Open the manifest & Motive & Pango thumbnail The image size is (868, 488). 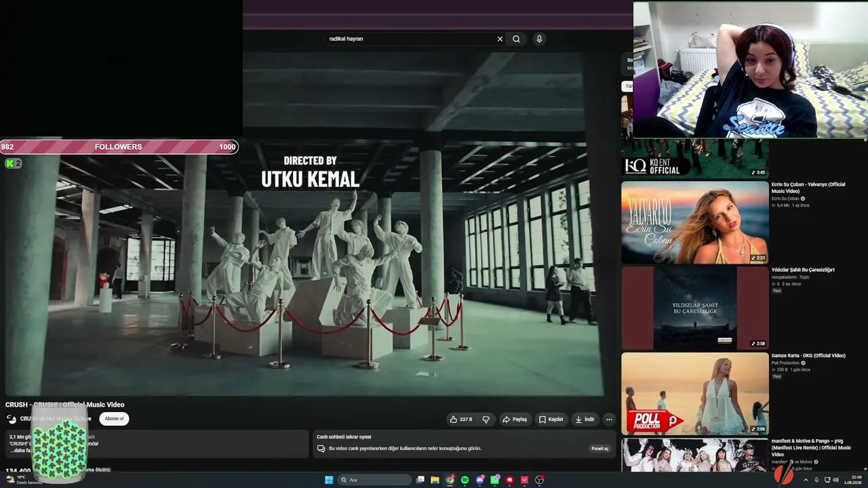click(695, 455)
